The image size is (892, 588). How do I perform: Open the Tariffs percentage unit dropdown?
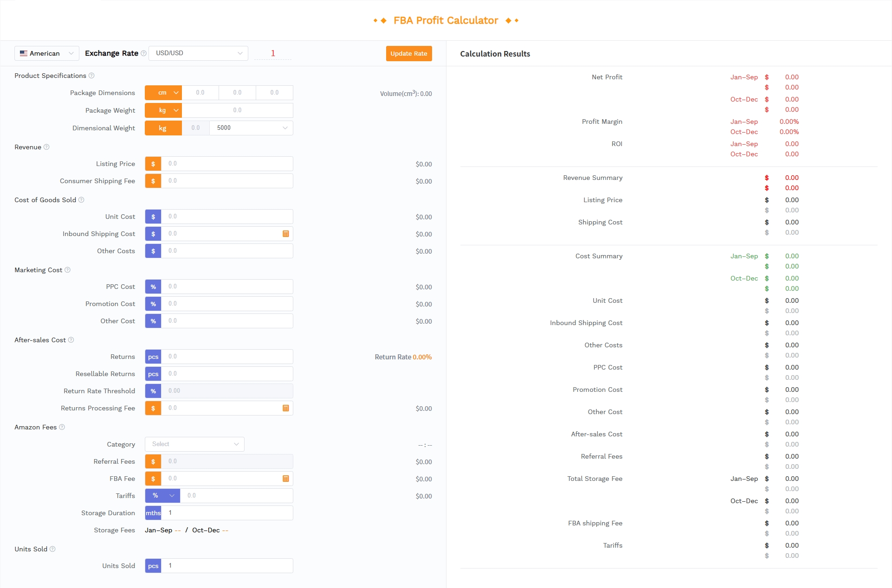coord(162,495)
